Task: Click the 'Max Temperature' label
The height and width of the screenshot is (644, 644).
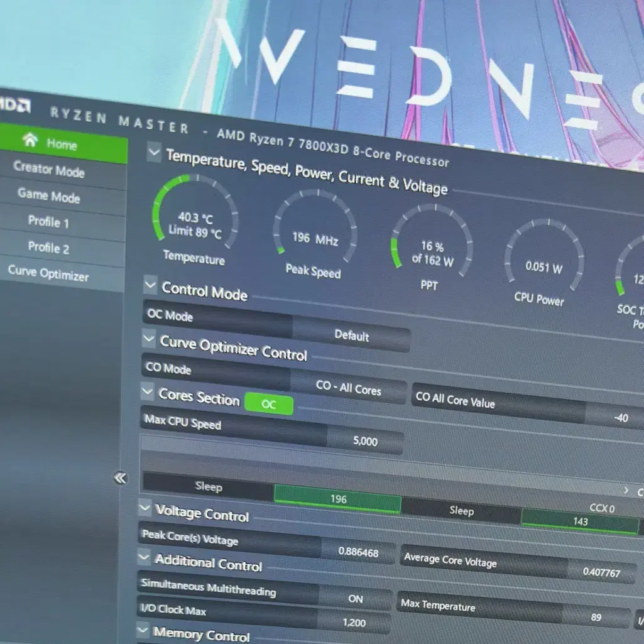Action: click(438, 604)
